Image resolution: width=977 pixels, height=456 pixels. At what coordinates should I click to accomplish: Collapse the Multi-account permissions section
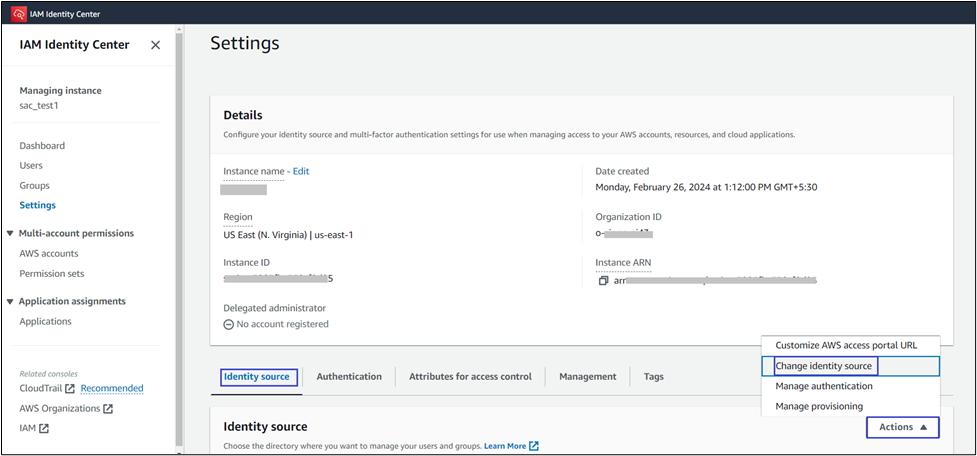point(10,233)
